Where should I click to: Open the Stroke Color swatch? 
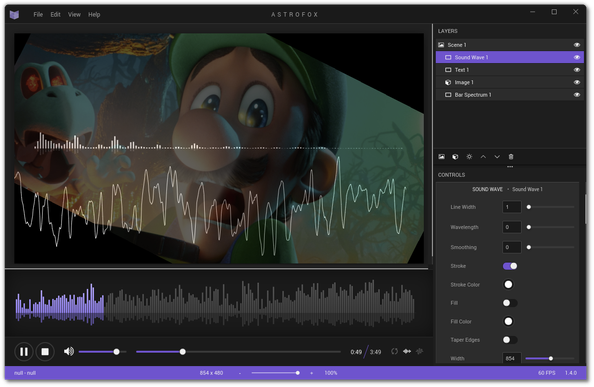tap(508, 284)
